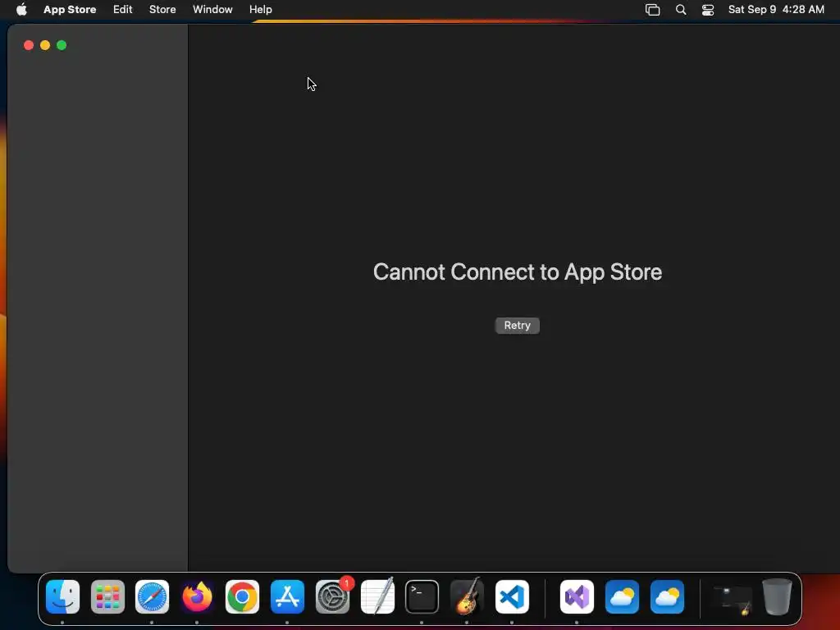Launch Visual Studio Code from the dock

click(512, 597)
